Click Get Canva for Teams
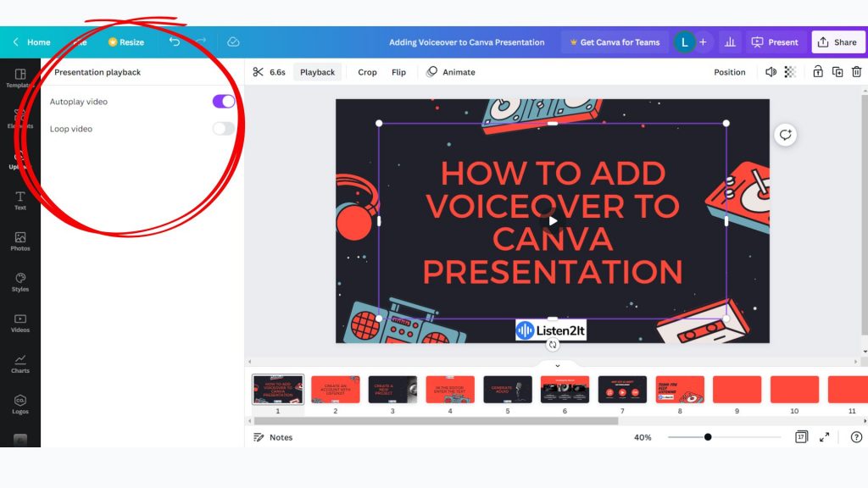Image resolution: width=868 pixels, height=488 pixels. [x=615, y=42]
